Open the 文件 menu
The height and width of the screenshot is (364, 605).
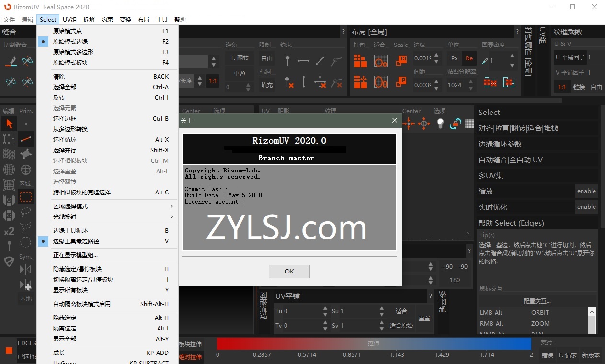(9, 20)
